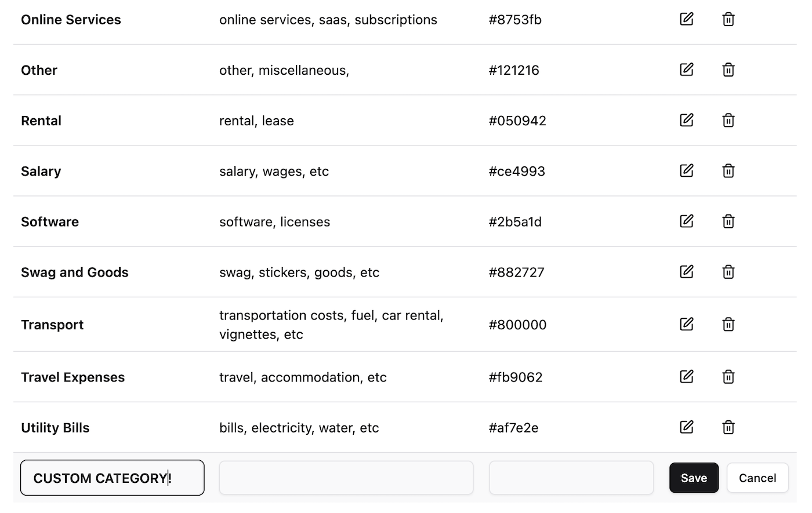This screenshot has height=513, width=812.
Task: Focus the category name input field
Action: 113,478
